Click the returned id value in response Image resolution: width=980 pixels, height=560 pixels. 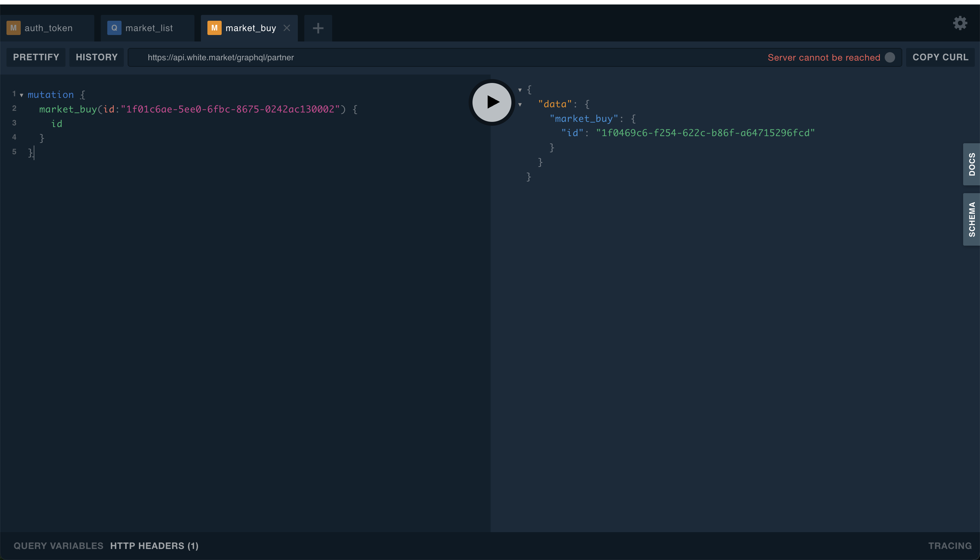click(x=706, y=133)
